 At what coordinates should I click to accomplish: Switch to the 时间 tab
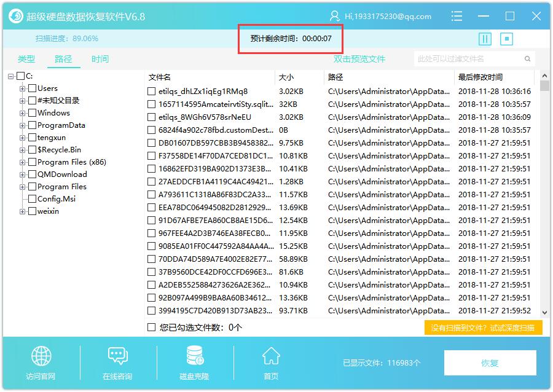coord(100,59)
